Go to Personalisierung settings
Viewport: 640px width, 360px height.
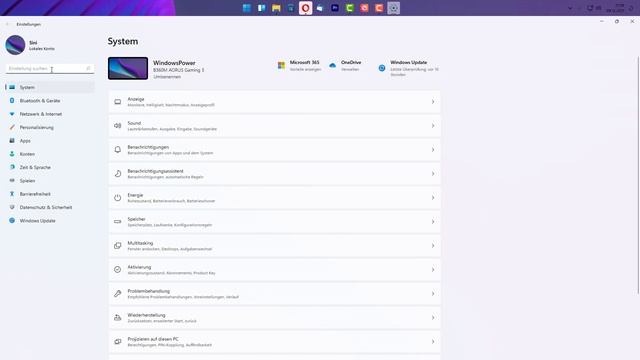pos(50,127)
